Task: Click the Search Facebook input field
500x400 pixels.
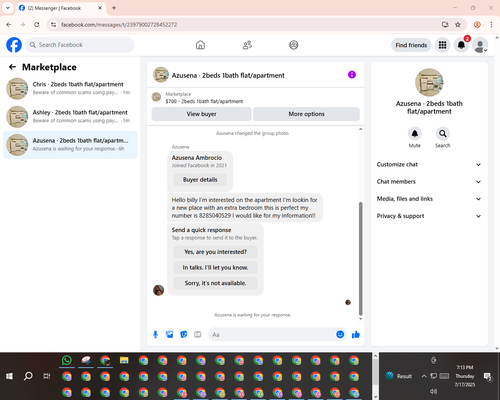Action: [80, 45]
